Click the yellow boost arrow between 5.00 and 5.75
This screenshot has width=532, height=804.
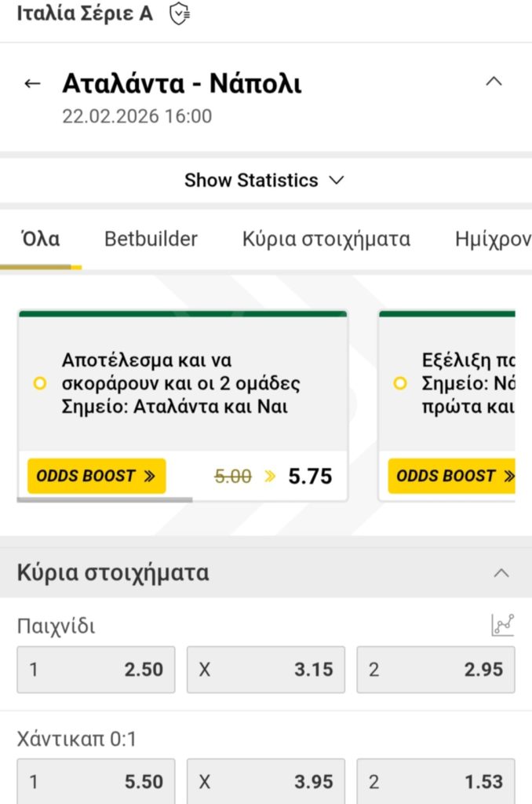pos(271,476)
